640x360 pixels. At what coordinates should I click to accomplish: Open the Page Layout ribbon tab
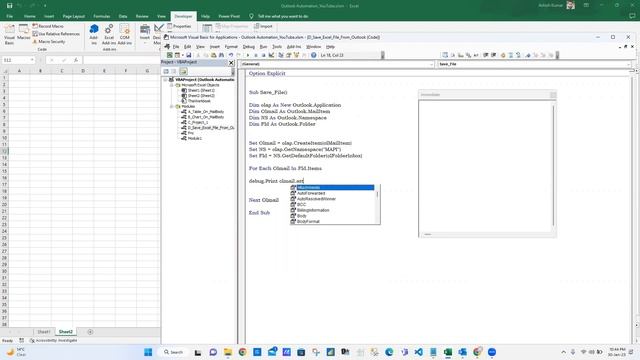pos(73,16)
